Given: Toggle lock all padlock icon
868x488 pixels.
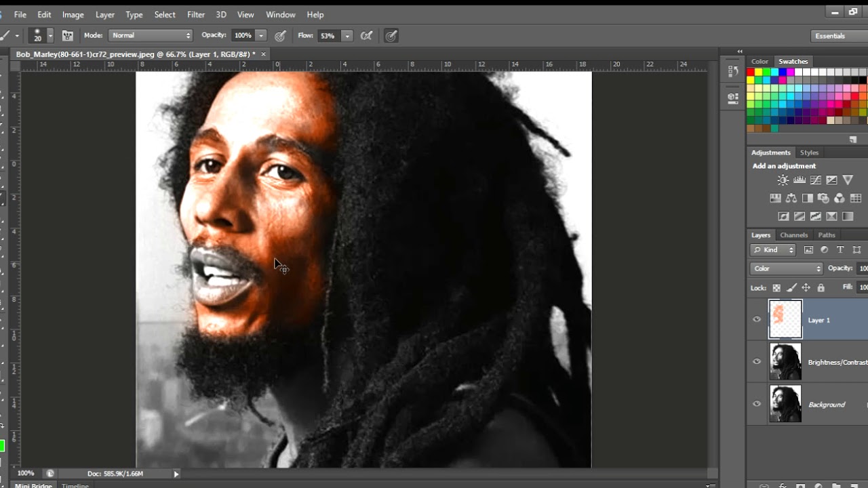Looking at the screenshot, I should coord(821,288).
